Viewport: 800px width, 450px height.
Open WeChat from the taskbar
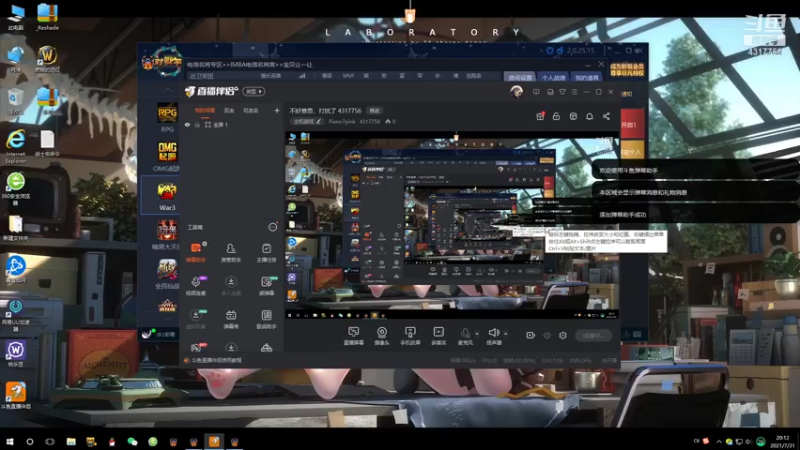pyautogui.click(x=132, y=441)
